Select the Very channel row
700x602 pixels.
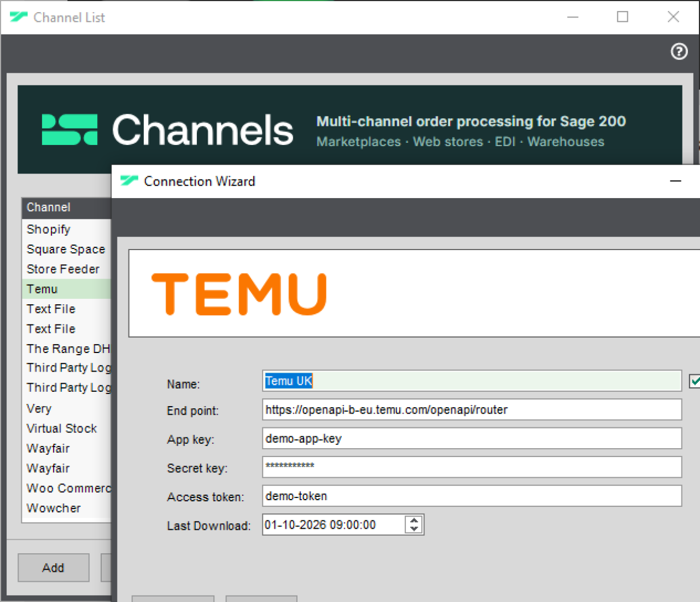tap(67, 408)
